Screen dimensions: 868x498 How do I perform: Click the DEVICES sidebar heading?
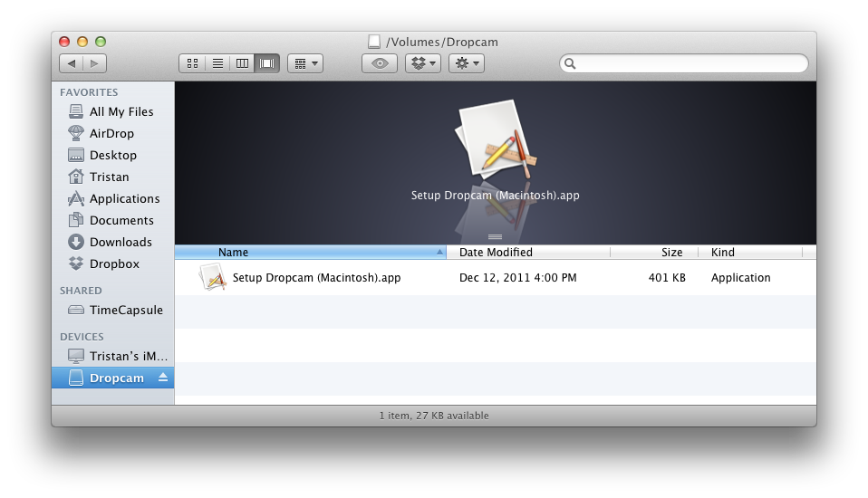tap(82, 337)
